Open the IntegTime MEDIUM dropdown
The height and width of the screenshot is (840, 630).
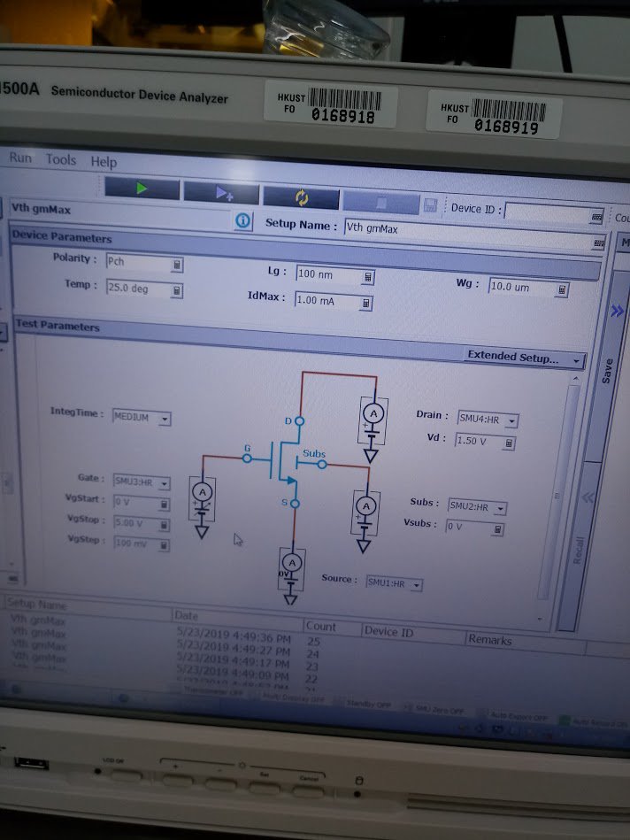pos(165,419)
